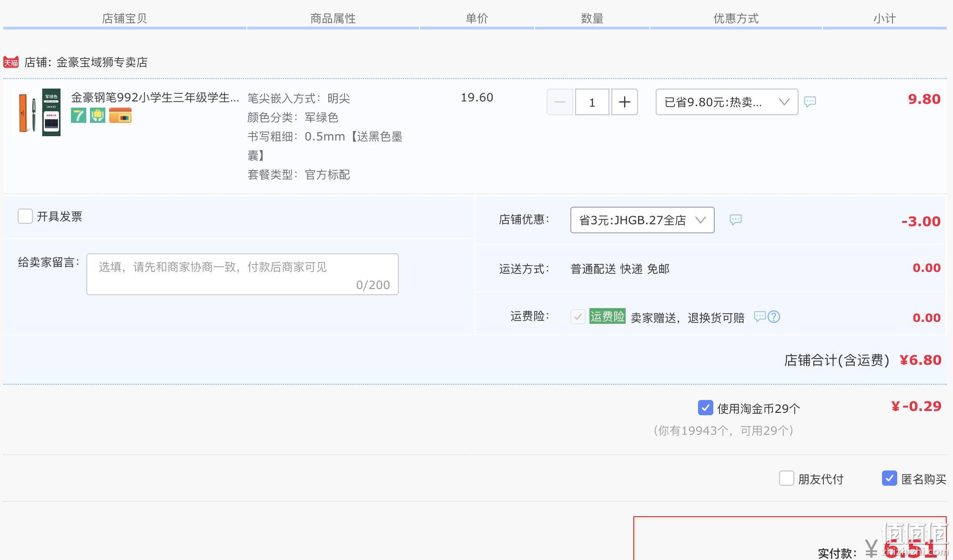Click the 小计 column header
Image resolution: width=953 pixels, height=560 pixels.
[885, 19]
